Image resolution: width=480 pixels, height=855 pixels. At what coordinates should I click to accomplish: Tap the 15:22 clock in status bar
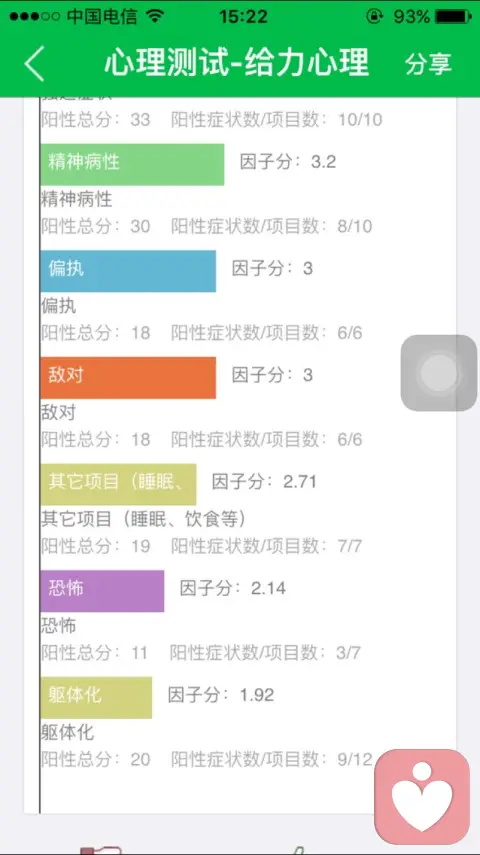point(243,16)
